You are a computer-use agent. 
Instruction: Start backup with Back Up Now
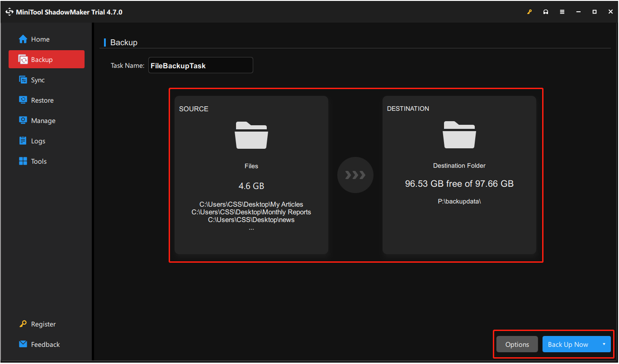click(568, 344)
